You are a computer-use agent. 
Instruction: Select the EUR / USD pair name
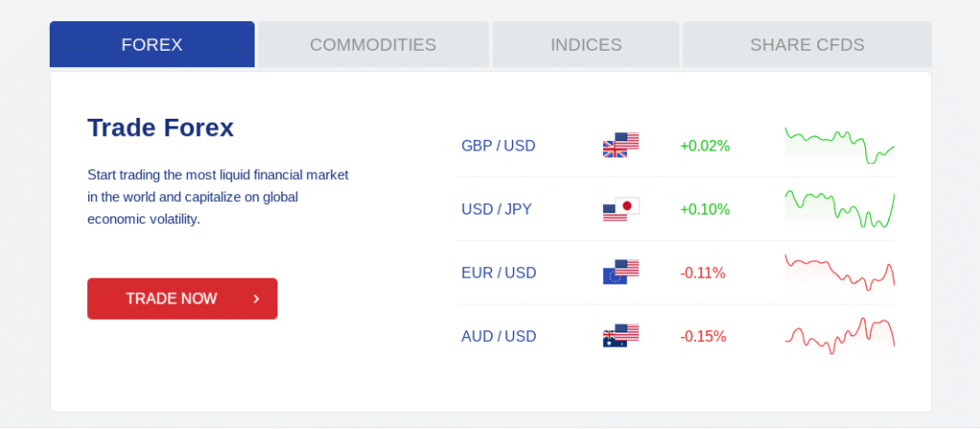pos(499,273)
